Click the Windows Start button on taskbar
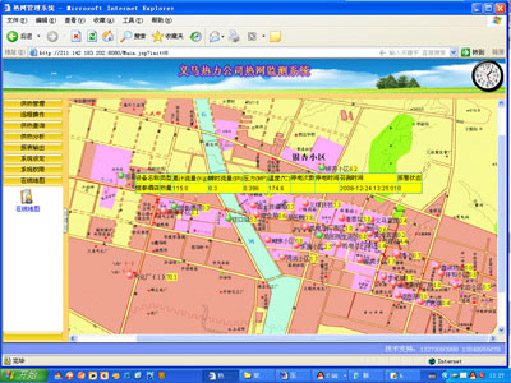 [x=23, y=376]
